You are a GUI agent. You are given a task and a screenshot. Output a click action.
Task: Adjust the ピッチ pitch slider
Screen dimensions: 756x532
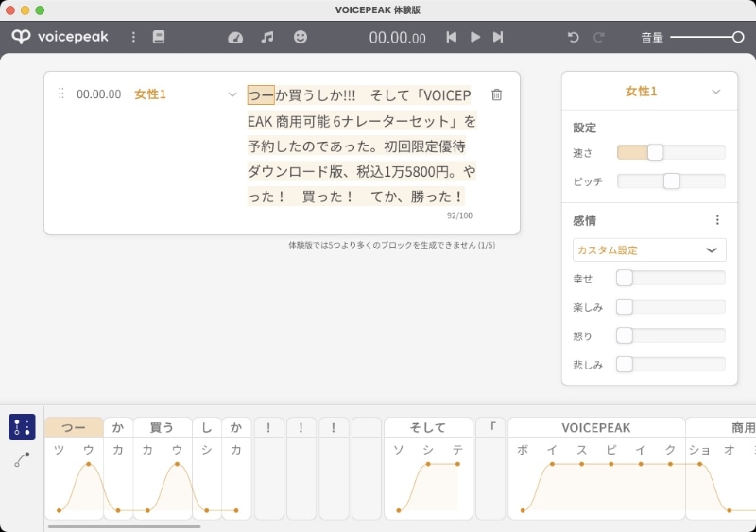tap(671, 181)
